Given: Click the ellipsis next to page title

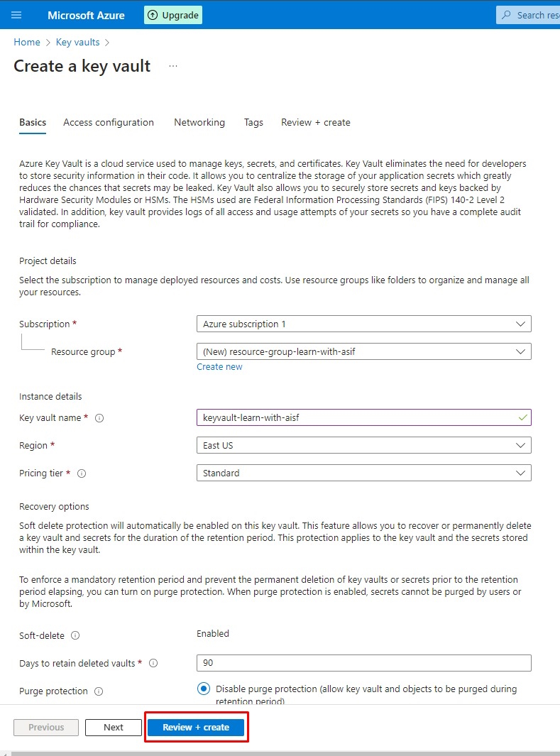Looking at the screenshot, I should [x=172, y=66].
